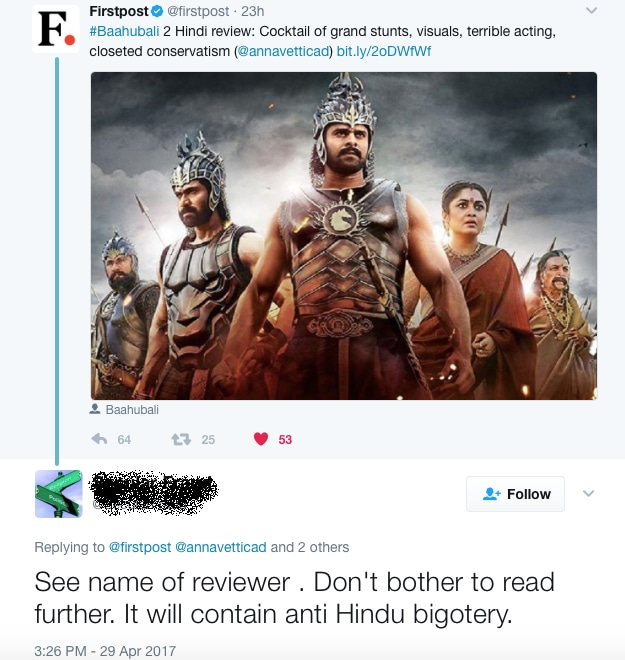Open the Baahubali movie poster image

click(x=344, y=236)
